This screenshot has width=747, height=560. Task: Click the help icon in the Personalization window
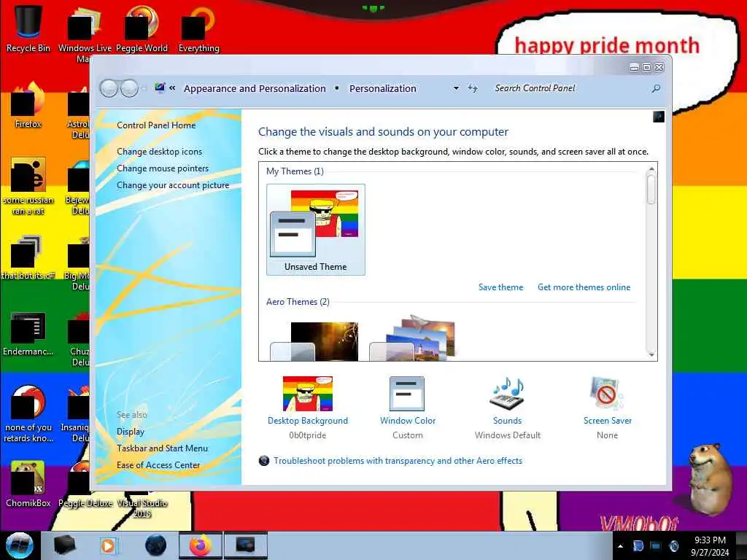click(659, 117)
